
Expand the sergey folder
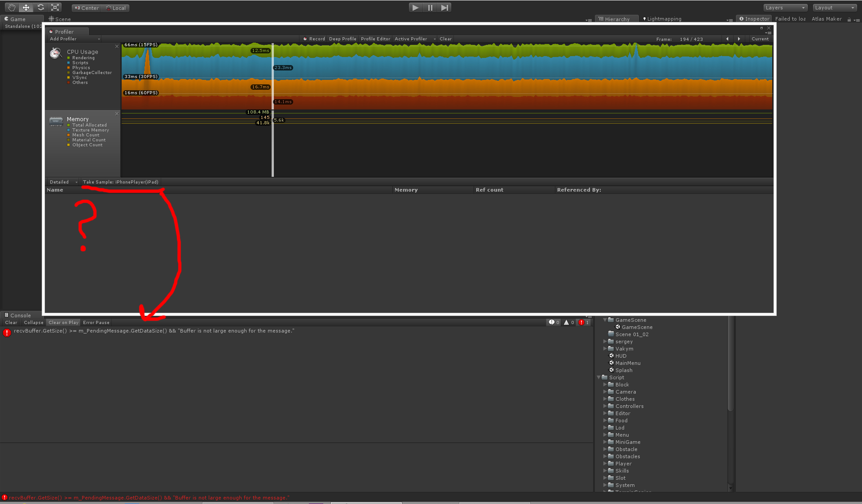pyautogui.click(x=605, y=342)
